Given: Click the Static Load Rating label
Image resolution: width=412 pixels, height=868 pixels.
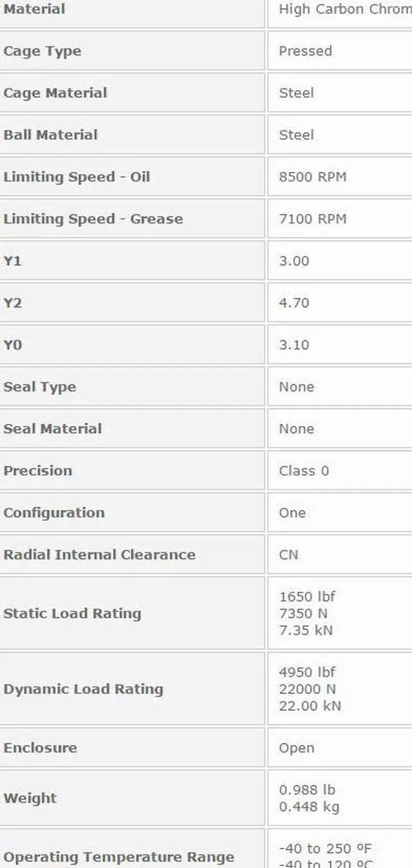Looking at the screenshot, I should (x=72, y=613).
